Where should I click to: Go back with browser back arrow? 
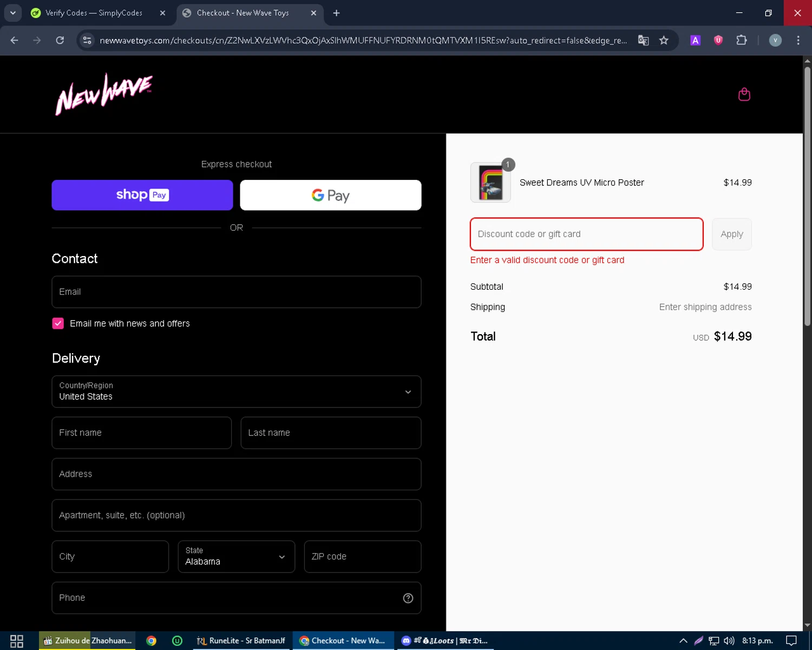tap(15, 40)
